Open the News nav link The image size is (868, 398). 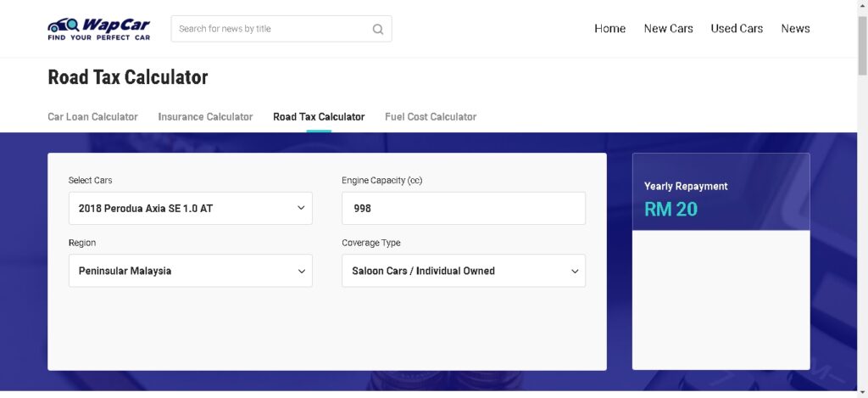tap(795, 28)
